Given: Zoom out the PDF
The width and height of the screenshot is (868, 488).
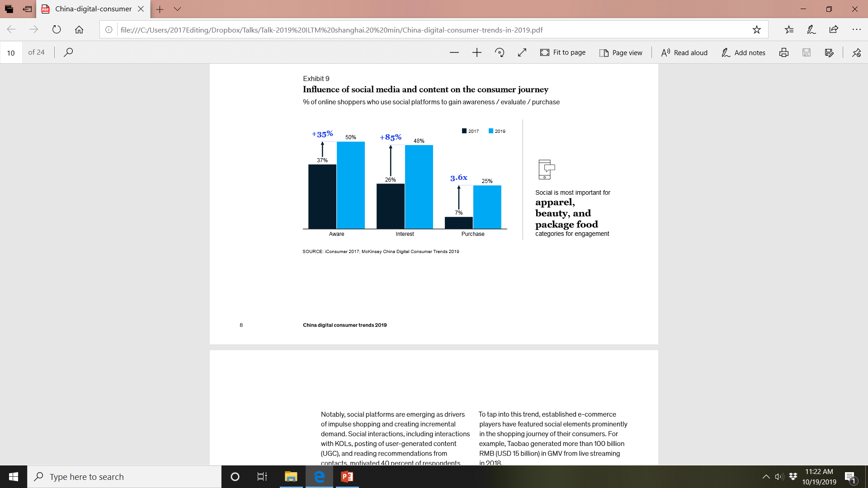Looking at the screenshot, I should click(x=454, y=52).
